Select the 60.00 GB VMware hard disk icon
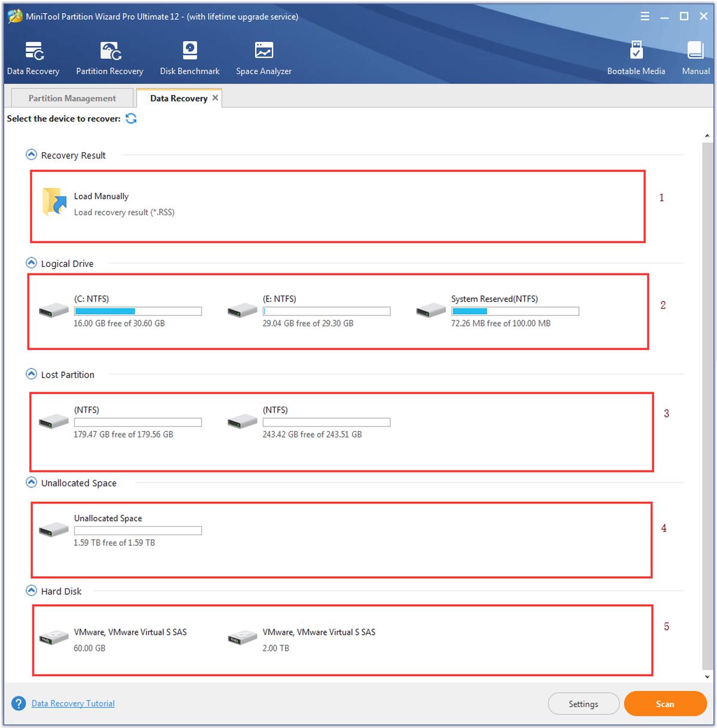This screenshot has height=728, width=717. [x=54, y=638]
